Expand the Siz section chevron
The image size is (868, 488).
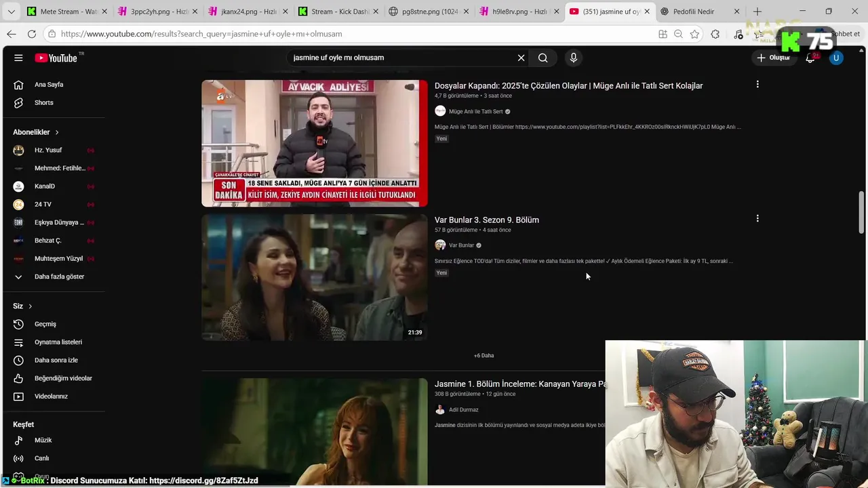click(30, 306)
